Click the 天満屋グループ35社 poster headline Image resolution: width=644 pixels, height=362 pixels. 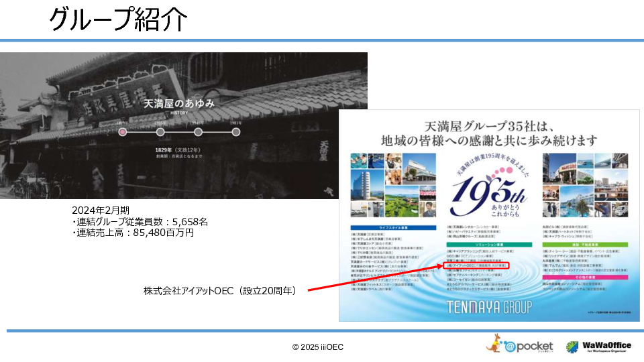(x=488, y=133)
